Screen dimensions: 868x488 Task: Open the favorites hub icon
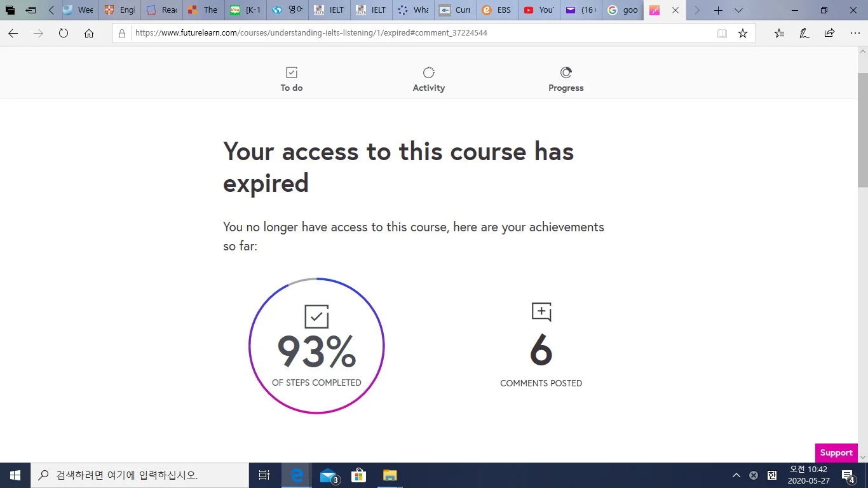click(x=779, y=33)
